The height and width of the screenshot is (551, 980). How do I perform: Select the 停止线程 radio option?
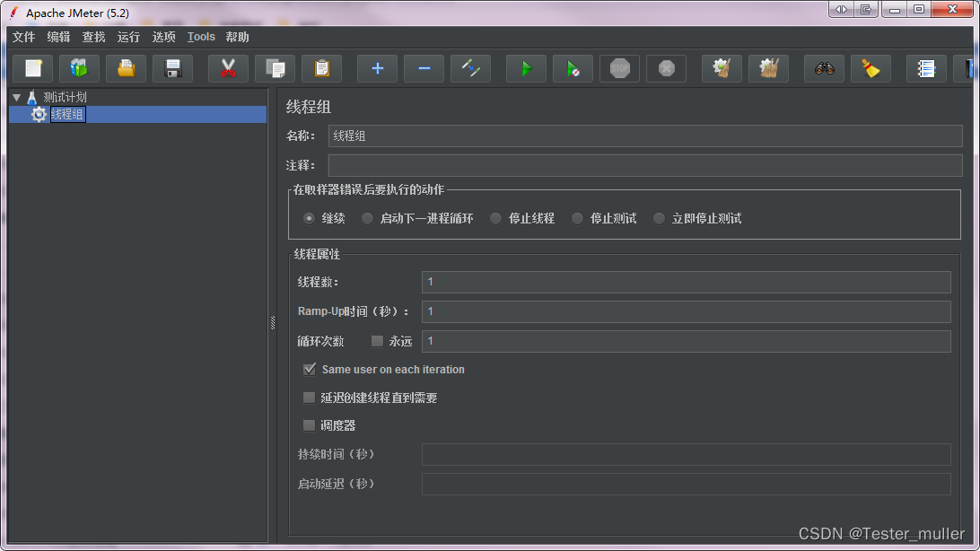pos(495,219)
